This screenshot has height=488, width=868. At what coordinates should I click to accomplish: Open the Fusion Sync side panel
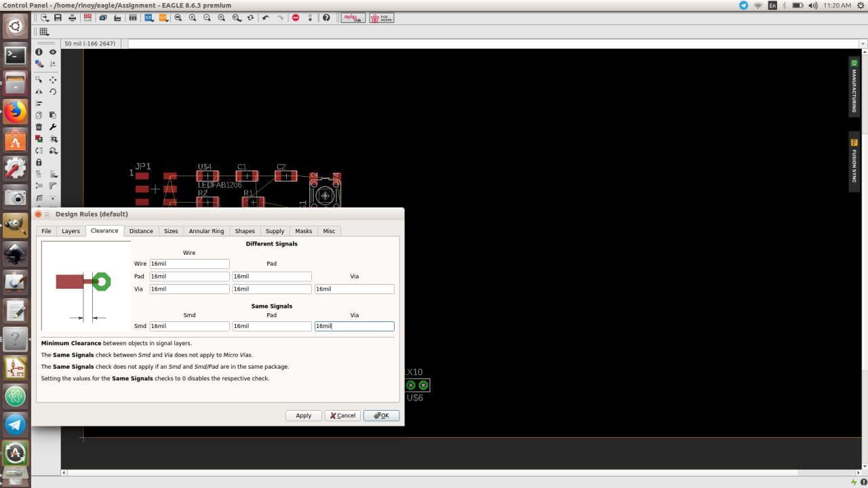point(854,161)
